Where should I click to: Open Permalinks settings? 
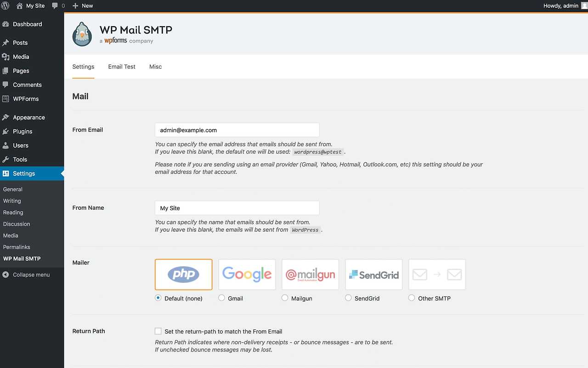(x=16, y=247)
